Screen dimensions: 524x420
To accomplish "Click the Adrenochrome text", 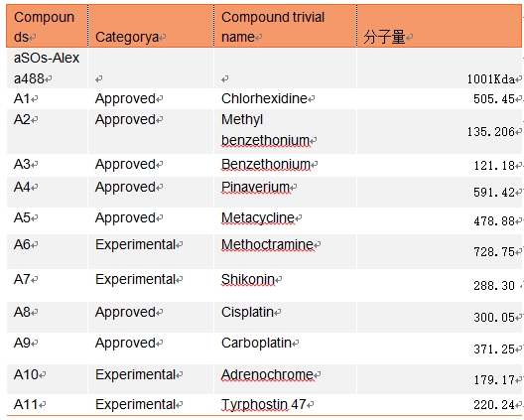I will click(x=267, y=375).
